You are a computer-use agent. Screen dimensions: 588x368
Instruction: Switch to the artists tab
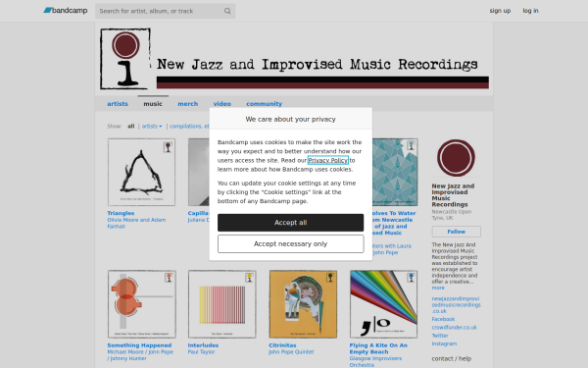click(x=118, y=104)
